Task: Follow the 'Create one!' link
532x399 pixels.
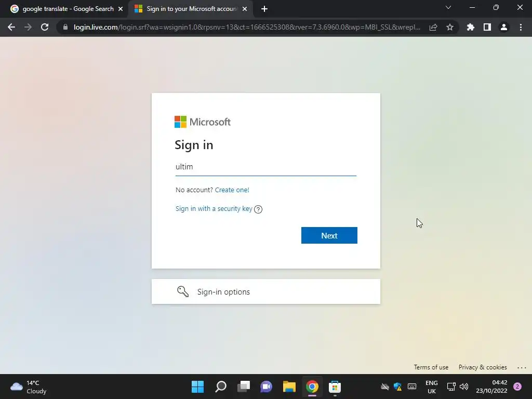Action: coord(232,190)
